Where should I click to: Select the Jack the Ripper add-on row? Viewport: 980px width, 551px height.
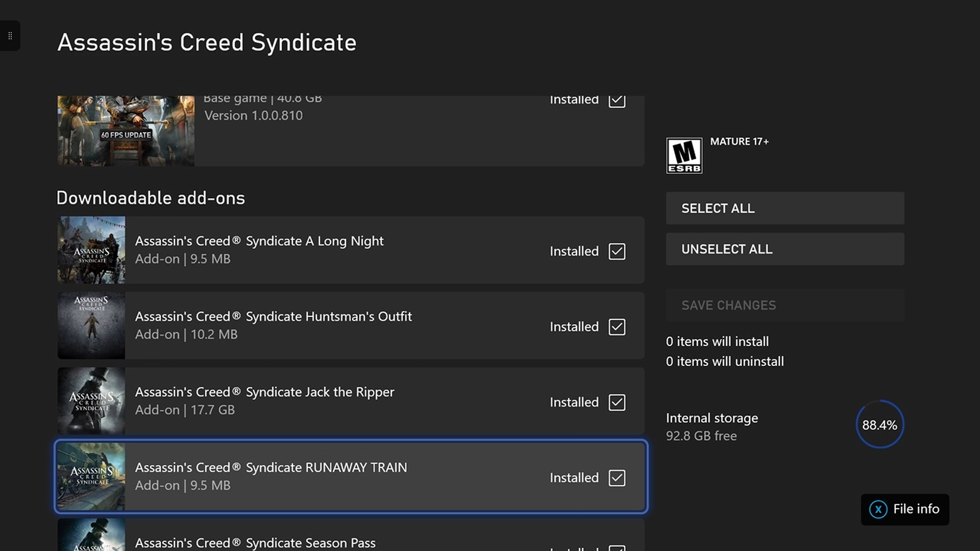point(337,401)
